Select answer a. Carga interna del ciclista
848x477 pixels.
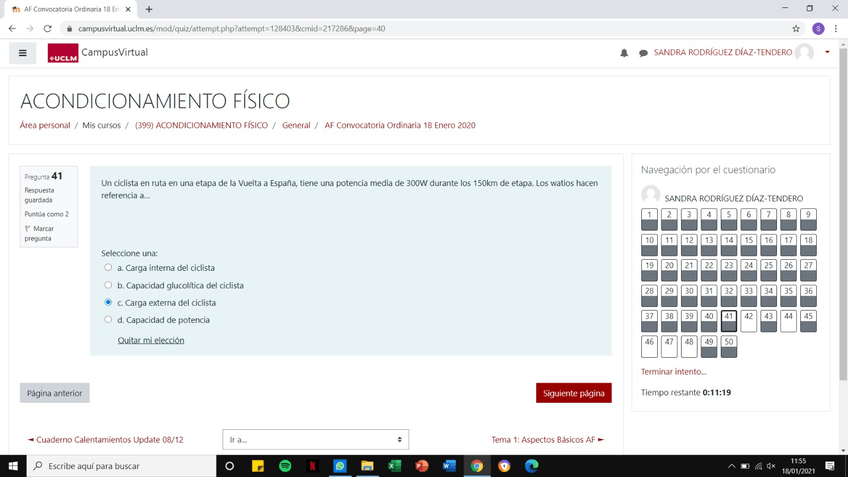tap(108, 268)
